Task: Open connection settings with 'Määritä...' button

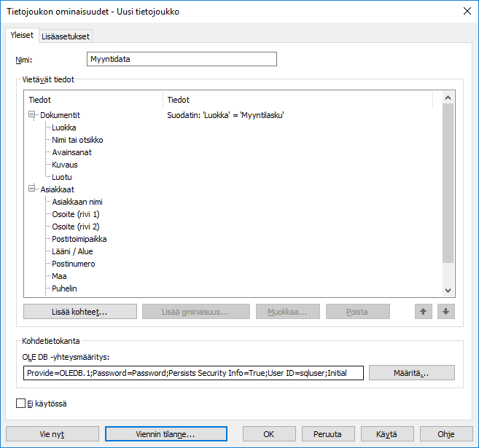Action: (411, 373)
